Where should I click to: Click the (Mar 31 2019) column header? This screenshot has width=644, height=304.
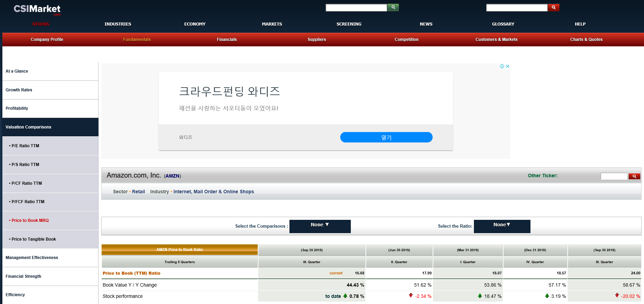coord(468,250)
